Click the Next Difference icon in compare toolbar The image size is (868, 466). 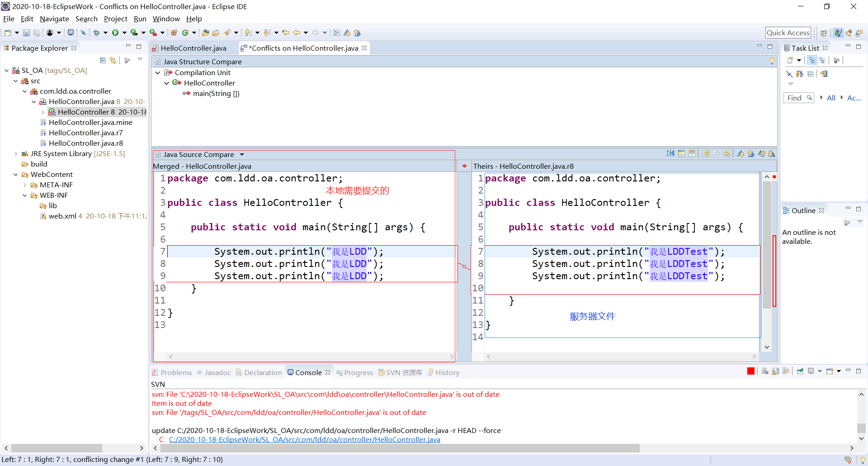point(741,154)
